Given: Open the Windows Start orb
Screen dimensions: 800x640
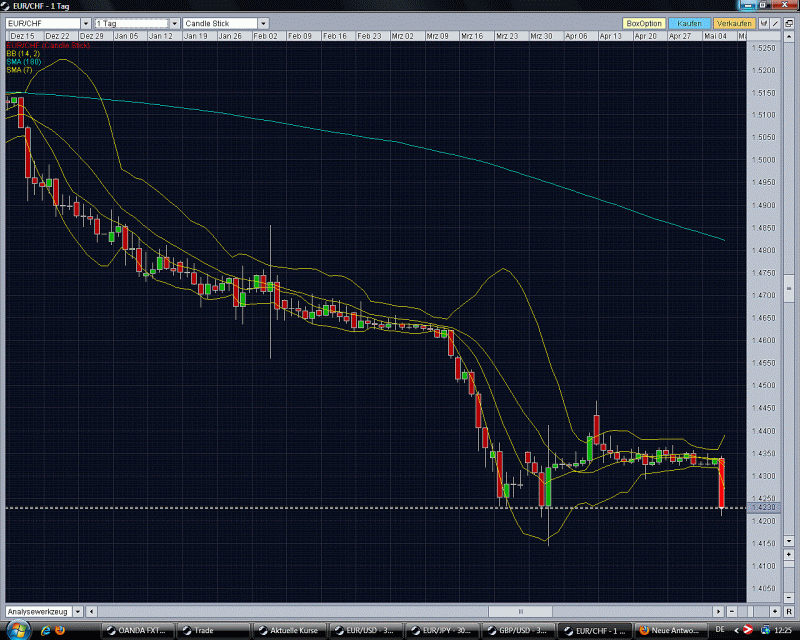Looking at the screenshot, I should (19, 630).
